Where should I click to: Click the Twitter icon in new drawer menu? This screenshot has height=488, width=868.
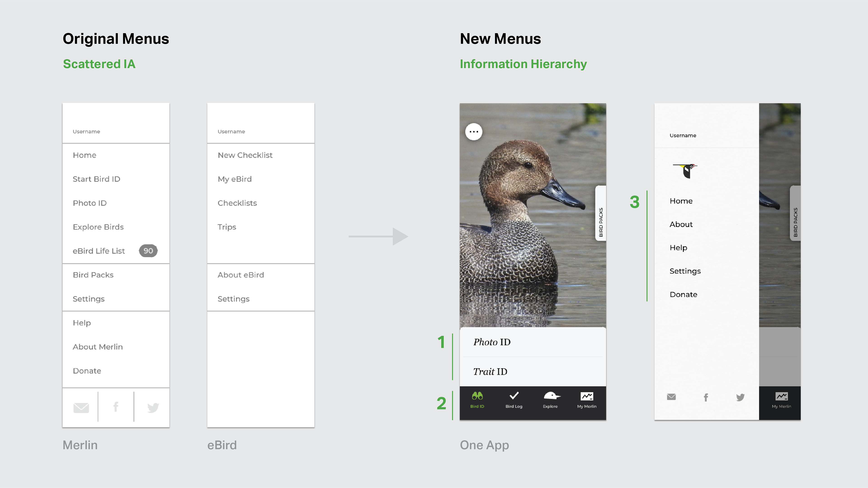click(x=740, y=397)
